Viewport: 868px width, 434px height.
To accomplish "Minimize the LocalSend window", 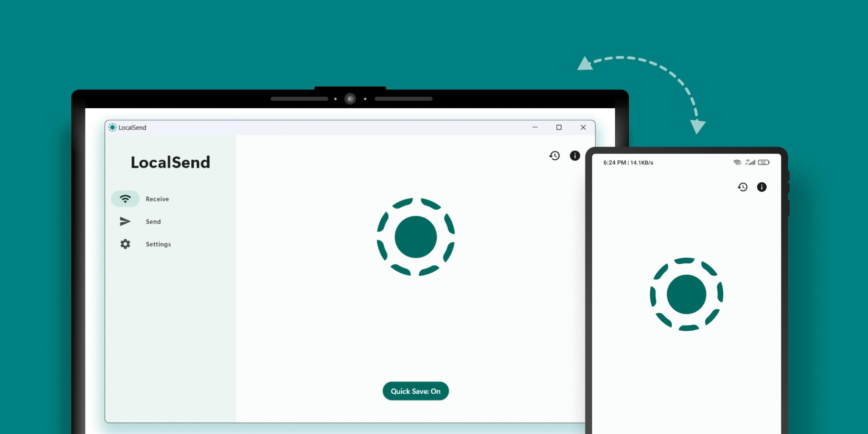I will click(535, 127).
